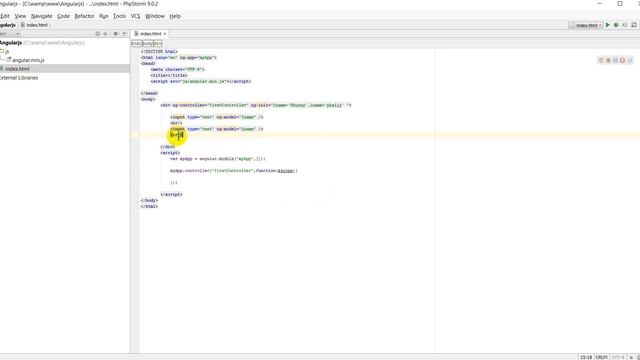
Task: Click the index.html breadcrumb in navigation bar
Action: click(x=34, y=25)
